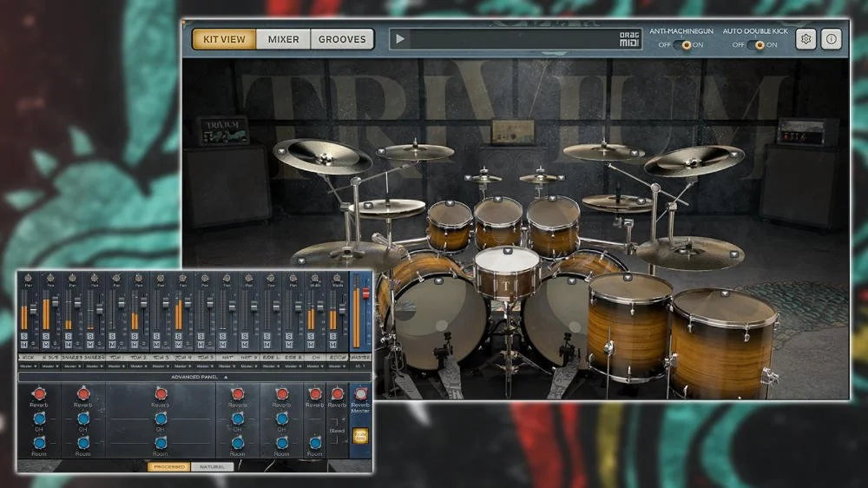Click the TOM 4 channel pan knob
Screen dimensions: 868x488
pyautogui.click(x=182, y=278)
